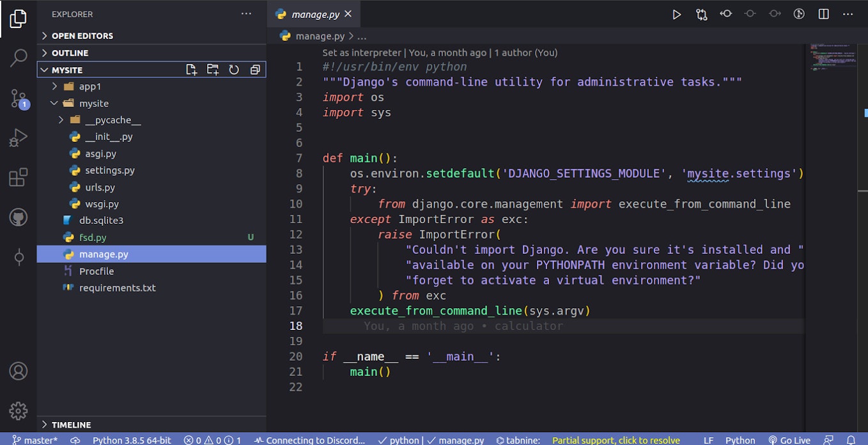
Task: Run the Python file with the play icon
Action: (677, 13)
